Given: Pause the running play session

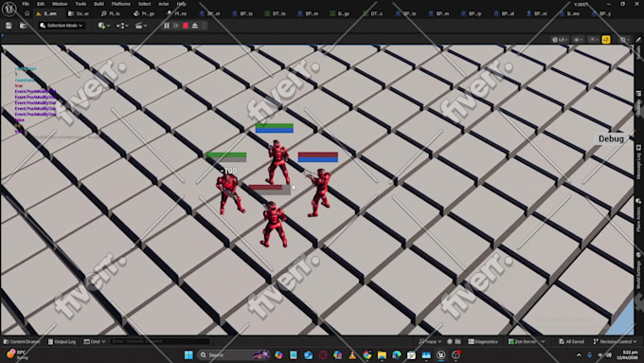Looking at the screenshot, I should click(x=167, y=26).
